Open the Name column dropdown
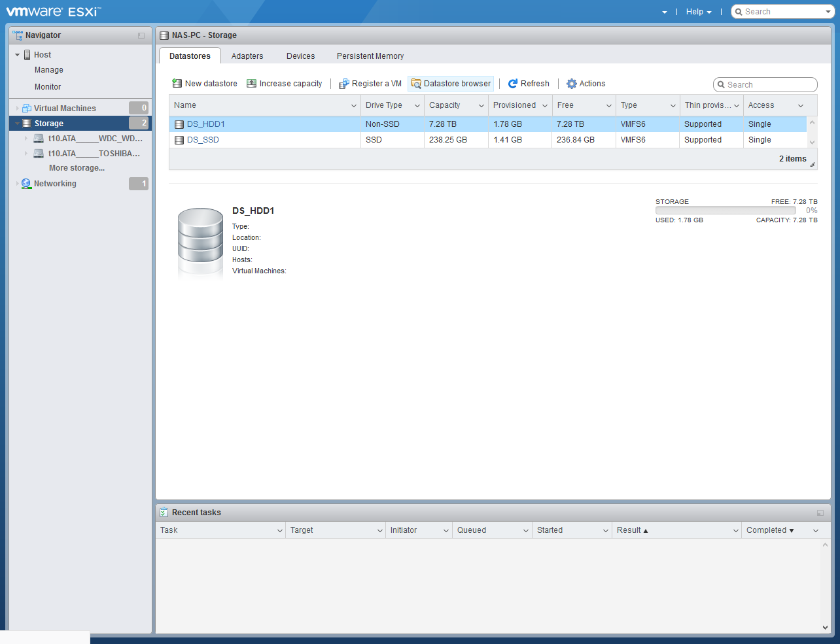The height and width of the screenshot is (644, 840). tap(354, 106)
